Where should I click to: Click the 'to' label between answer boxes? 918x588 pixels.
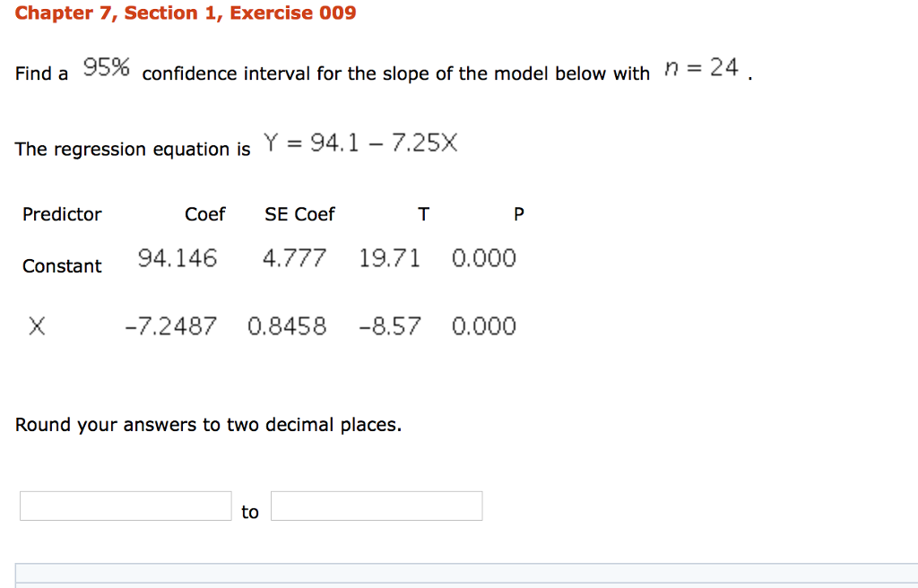coord(250,511)
